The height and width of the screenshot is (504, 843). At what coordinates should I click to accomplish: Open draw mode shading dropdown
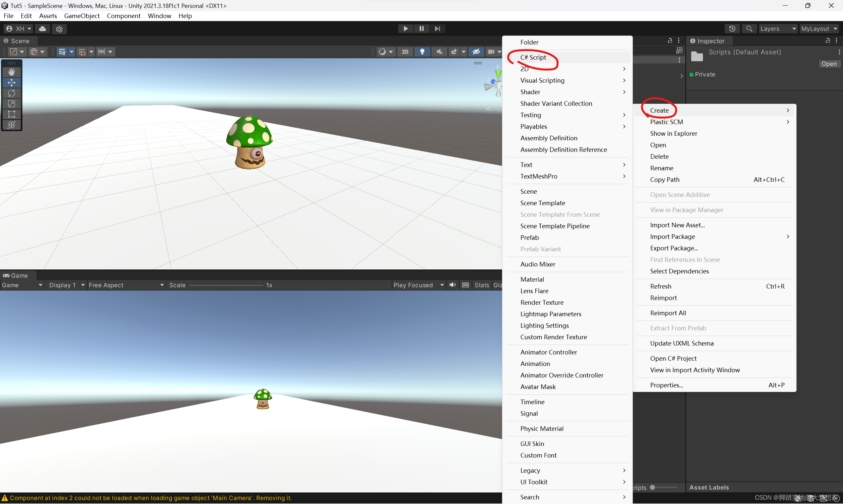(385, 52)
